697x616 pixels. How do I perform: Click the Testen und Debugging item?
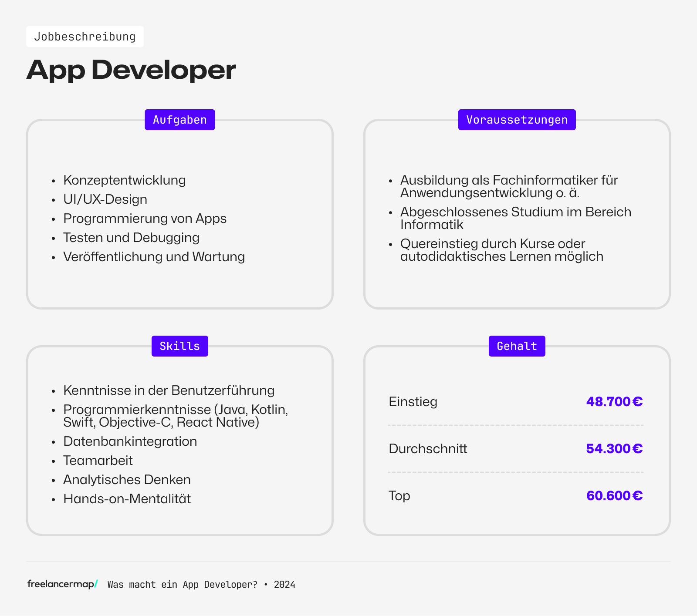coord(131,237)
